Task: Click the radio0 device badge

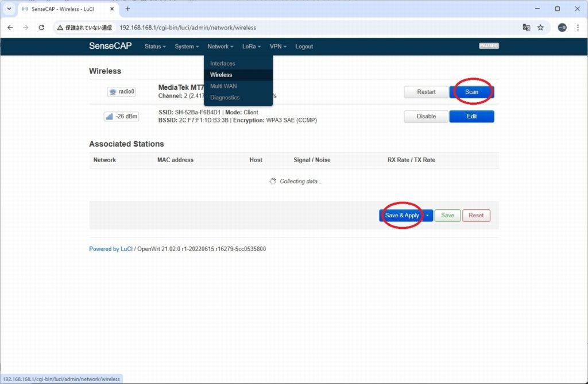Action: point(121,92)
